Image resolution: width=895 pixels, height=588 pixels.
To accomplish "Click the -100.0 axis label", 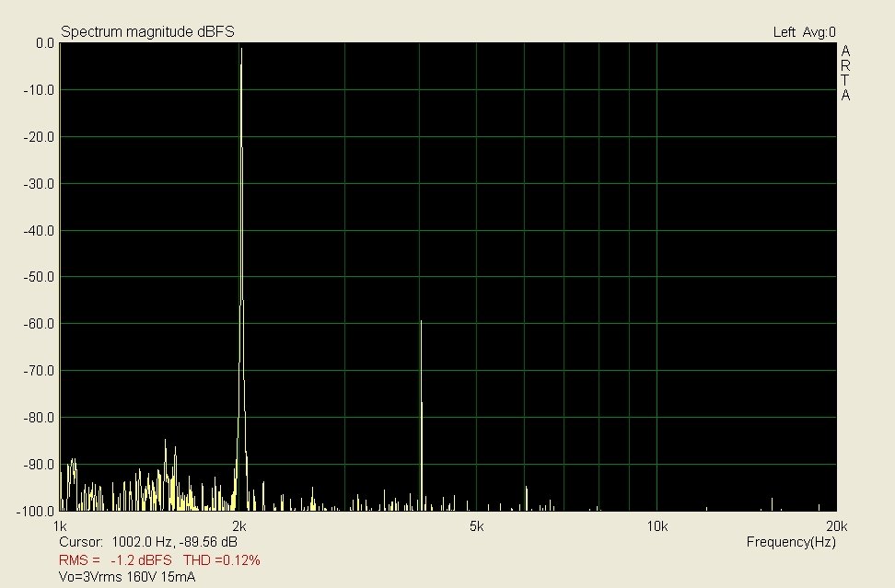I will (36, 511).
